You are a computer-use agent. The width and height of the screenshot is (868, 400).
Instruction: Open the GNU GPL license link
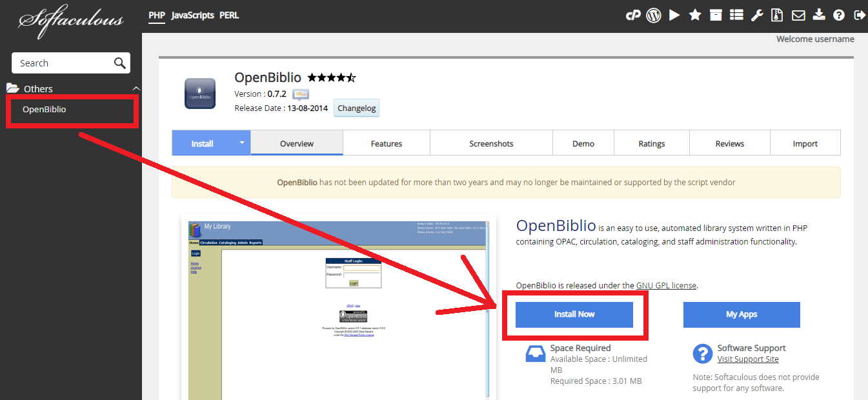(666, 286)
